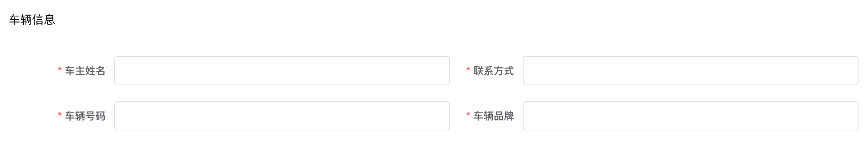Click the 车主姓名 input field
This screenshot has width=868, height=145.
click(282, 71)
